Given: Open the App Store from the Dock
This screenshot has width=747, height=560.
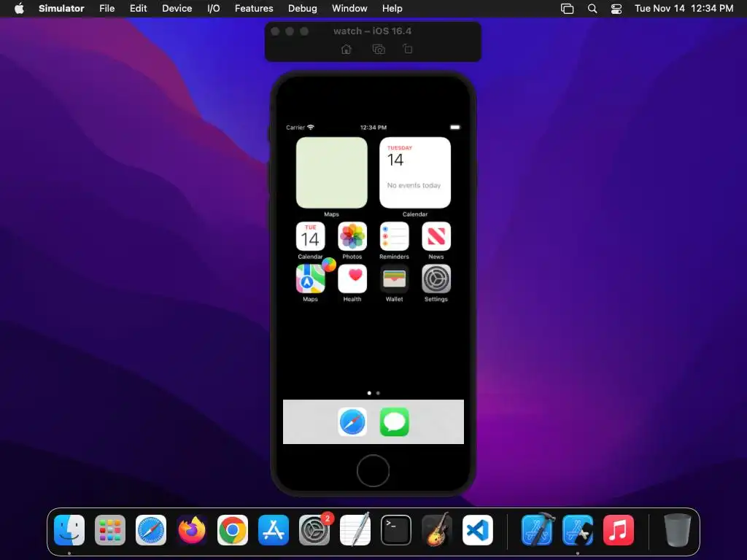Looking at the screenshot, I should (x=274, y=530).
